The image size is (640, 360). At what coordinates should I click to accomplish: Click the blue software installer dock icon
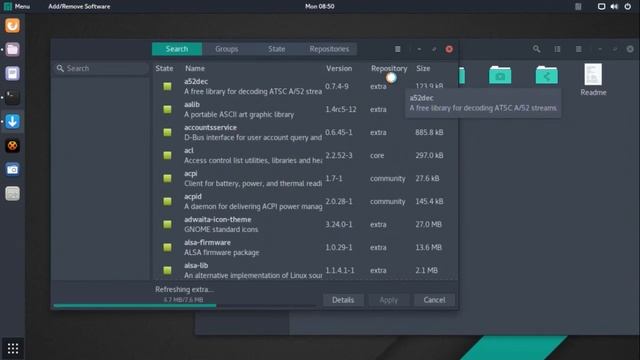(12, 121)
